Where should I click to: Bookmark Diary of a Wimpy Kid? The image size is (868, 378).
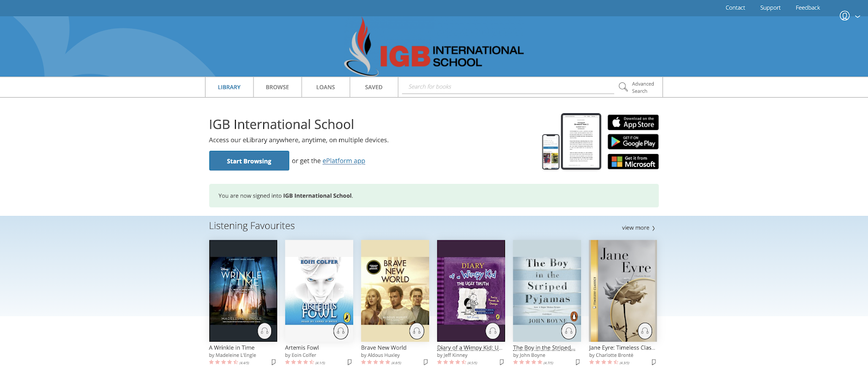click(501, 362)
